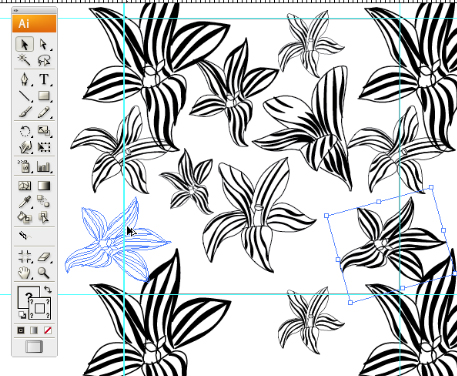Click the Stroke color box
The height and width of the screenshot is (376, 457).
point(40,308)
